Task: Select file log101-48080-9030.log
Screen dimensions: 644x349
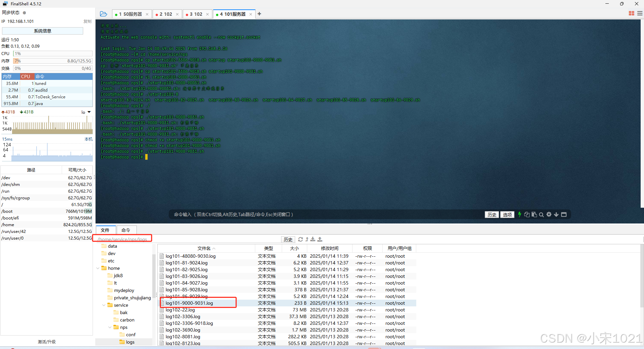Action: coord(287,256)
